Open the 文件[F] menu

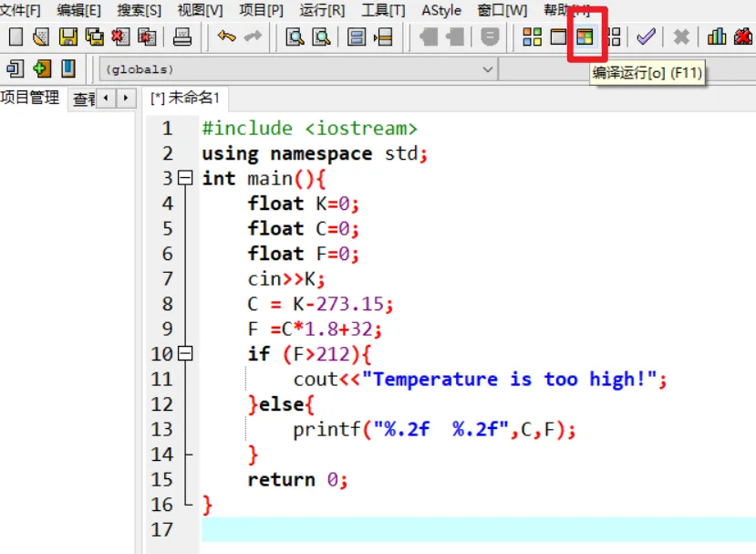(20, 10)
